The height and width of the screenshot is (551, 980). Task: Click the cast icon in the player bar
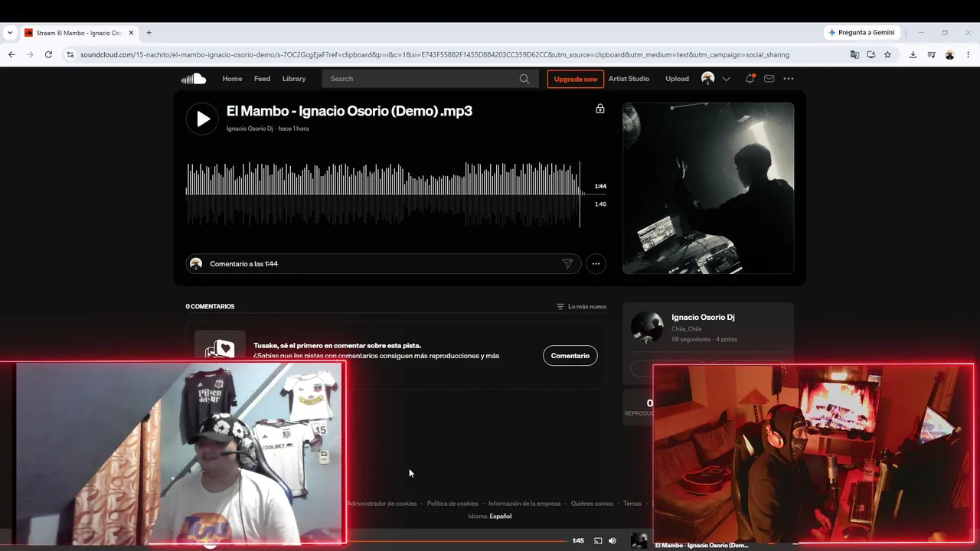pos(599,541)
